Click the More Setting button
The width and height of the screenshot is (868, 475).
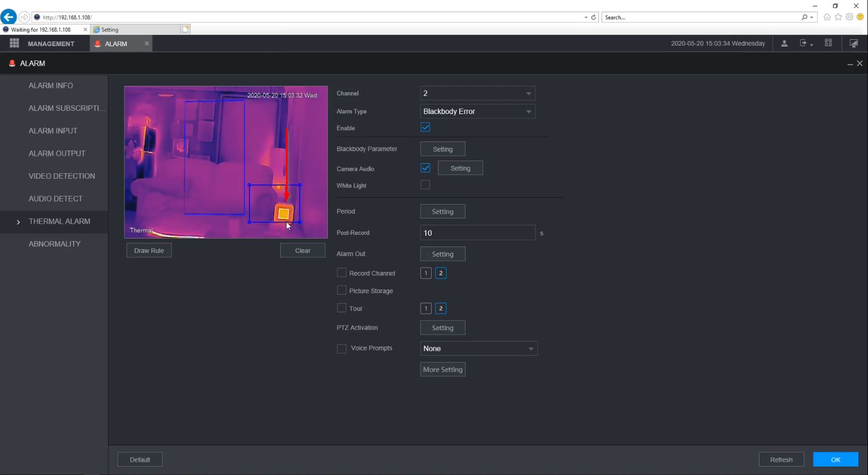tap(443, 370)
